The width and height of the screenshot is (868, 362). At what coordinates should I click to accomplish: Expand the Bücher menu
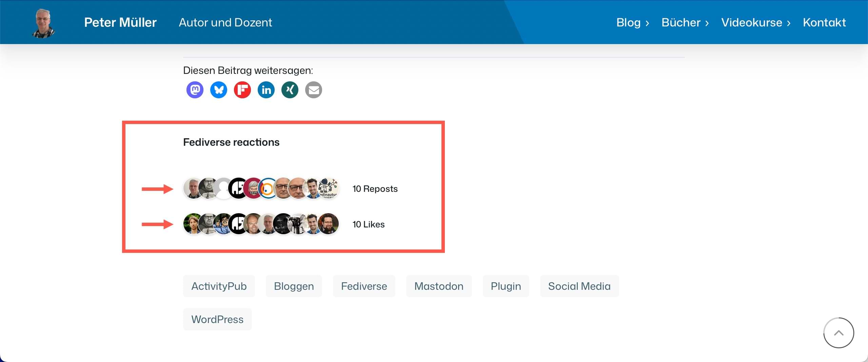tap(685, 22)
